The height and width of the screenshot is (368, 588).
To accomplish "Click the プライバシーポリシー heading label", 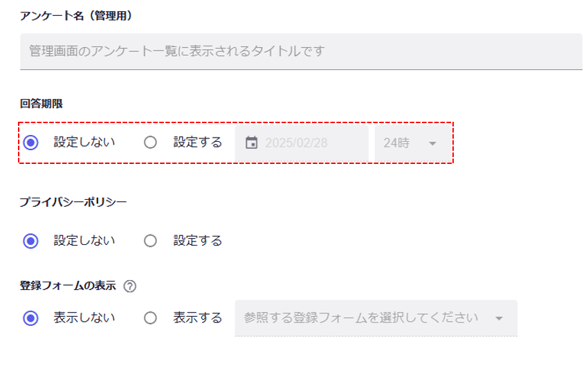I will (x=73, y=202).
